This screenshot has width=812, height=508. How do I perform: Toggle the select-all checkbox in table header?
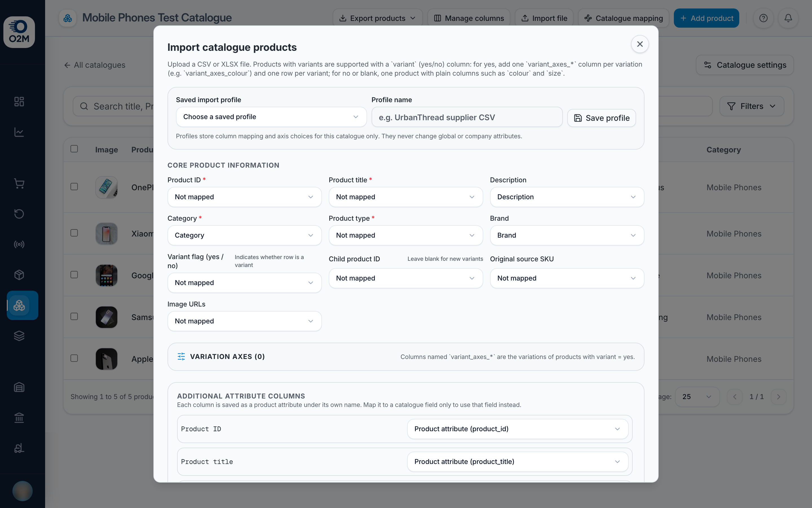74,149
